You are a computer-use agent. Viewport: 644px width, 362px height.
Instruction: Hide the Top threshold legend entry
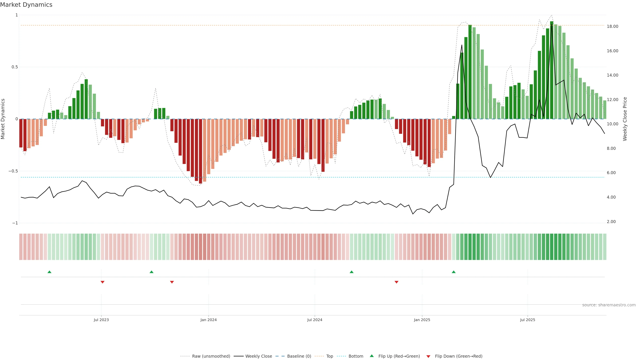click(x=330, y=356)
